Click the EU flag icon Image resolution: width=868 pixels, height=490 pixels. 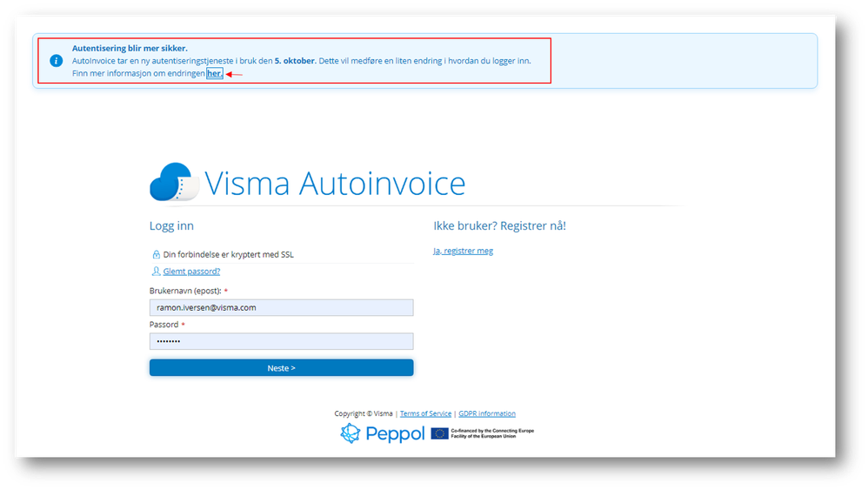[x=439, y=433]
